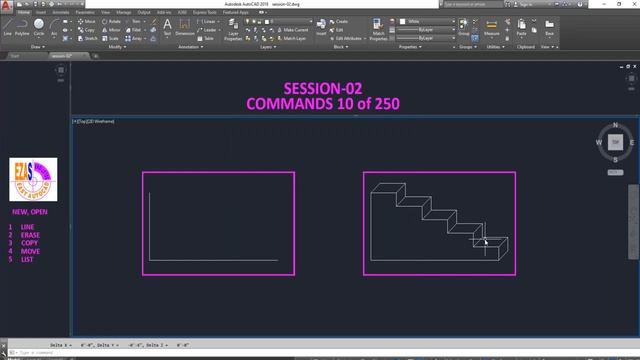Click the viewport label controls text
Image resolution: width=640 pixels, height=360 pixels.
[94, 121]
